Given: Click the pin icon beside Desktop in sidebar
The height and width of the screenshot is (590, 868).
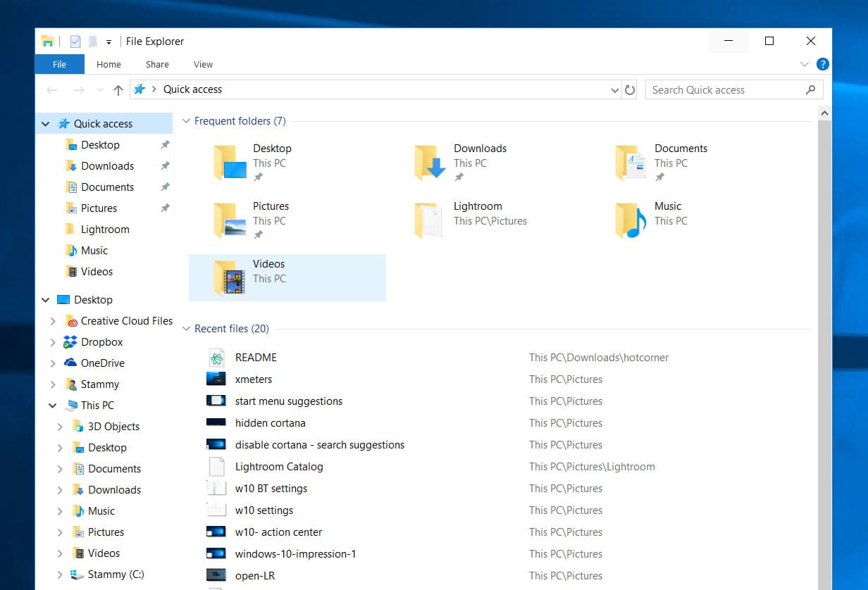Looking at the screenshot, I should point(165,145).
